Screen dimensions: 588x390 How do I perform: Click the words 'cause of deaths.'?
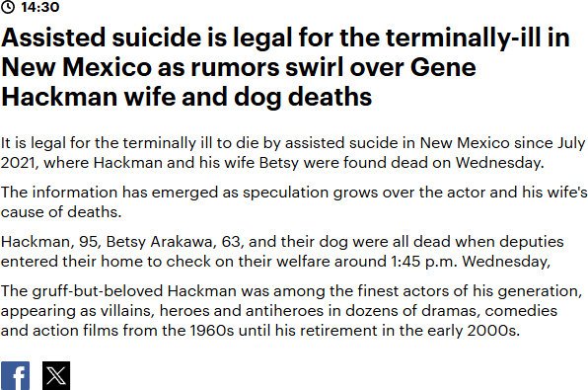click(61, 212)
